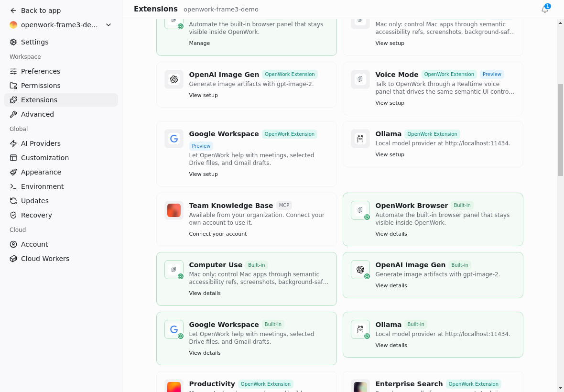The height and width of the screenshot is (392, 564).
Task: Click the built-in Computer Use icon
Action: click(x=174, y=270)
